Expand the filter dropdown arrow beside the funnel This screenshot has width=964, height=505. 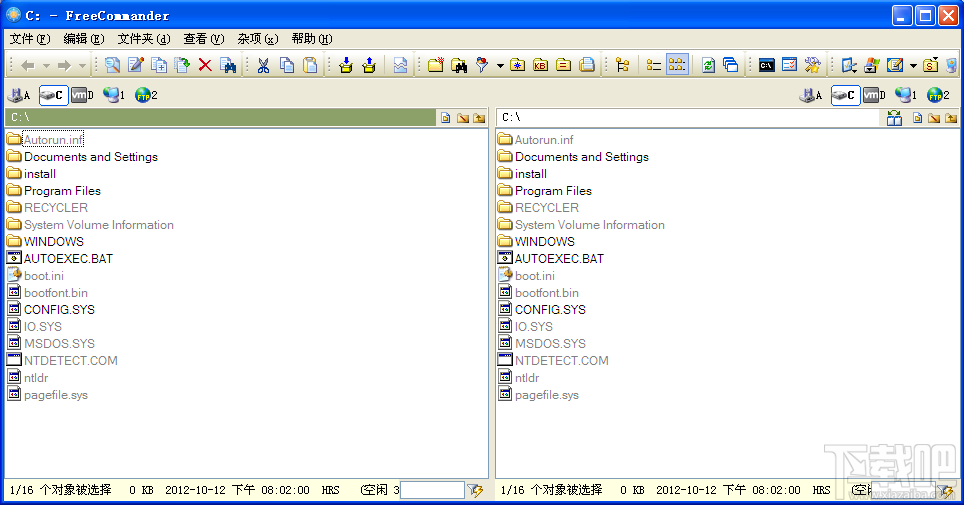pyautogui.click(x=500, y=65)
